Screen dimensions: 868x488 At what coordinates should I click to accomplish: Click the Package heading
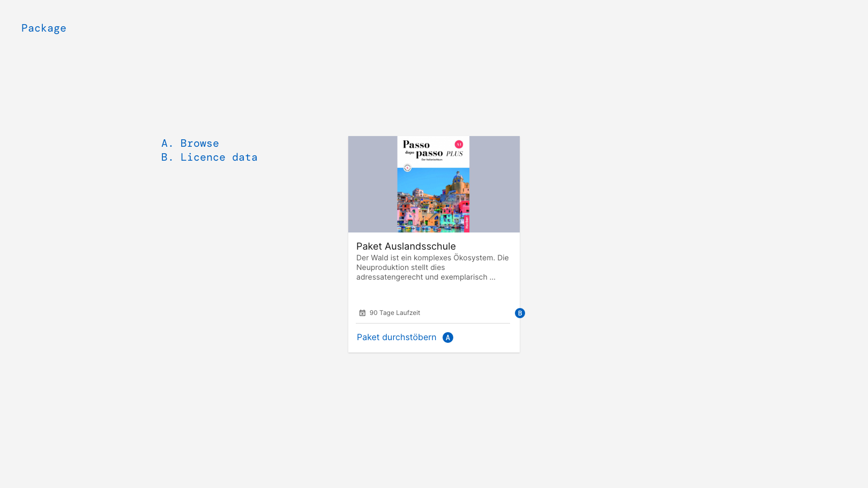tap(44, 28)
